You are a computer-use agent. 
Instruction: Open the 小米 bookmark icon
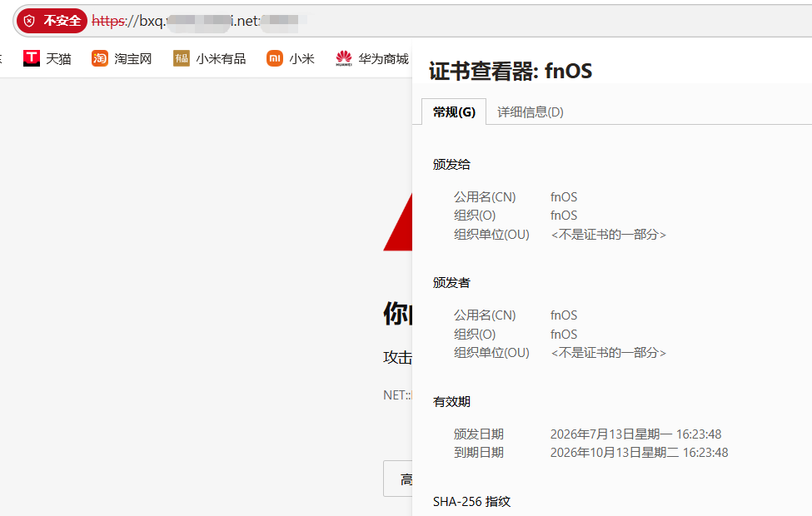click(x=275, y=58)
